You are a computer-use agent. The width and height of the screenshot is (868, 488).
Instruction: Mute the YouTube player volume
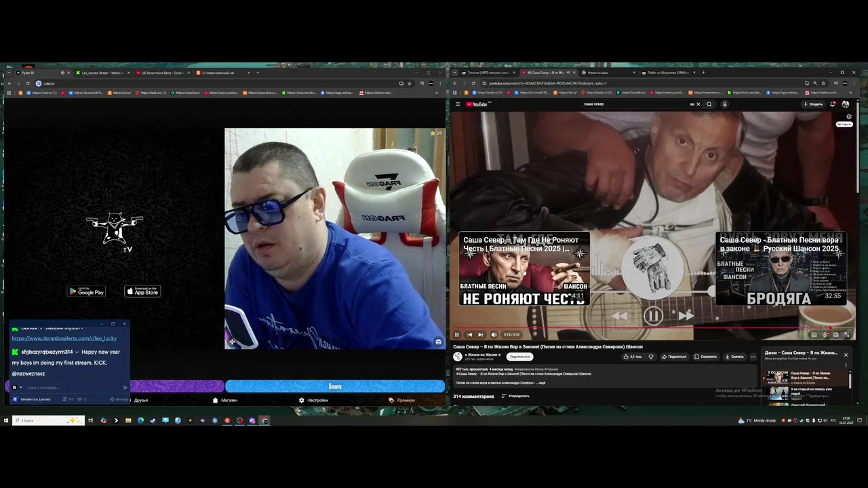(x=494, y=334)
